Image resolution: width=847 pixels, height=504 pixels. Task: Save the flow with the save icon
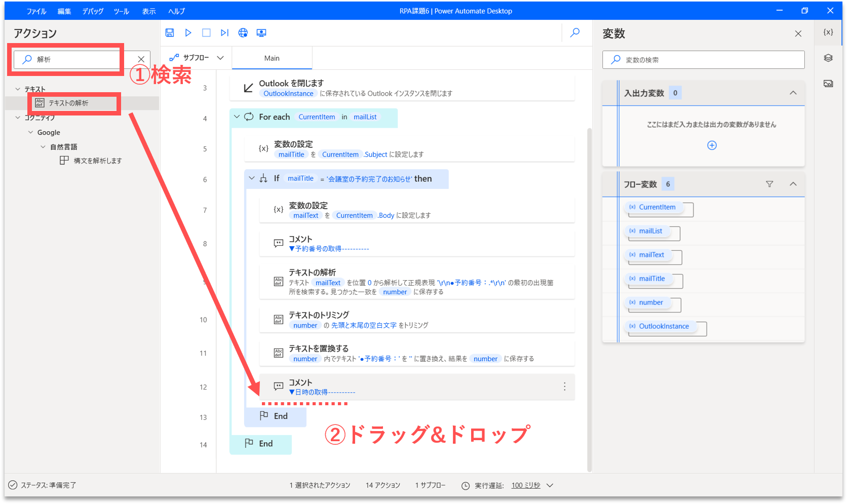pyautogui.click(x=170, y=33)
